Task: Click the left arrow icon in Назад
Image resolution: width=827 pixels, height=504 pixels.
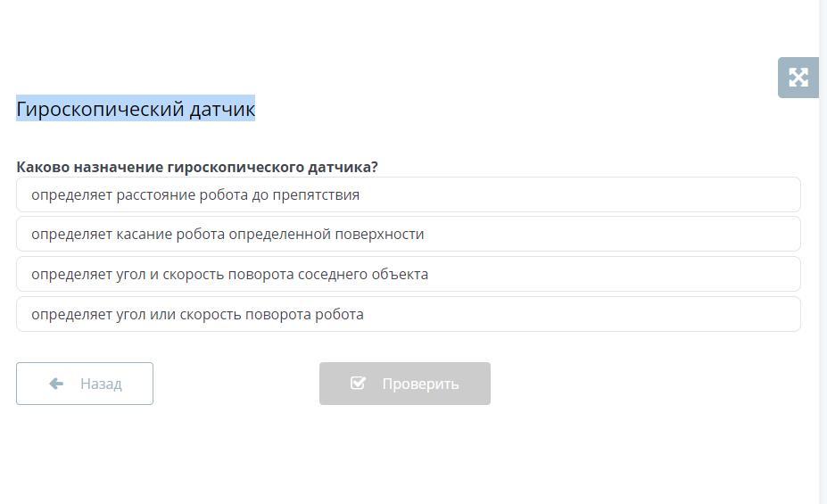Action: tap(56, 384)
